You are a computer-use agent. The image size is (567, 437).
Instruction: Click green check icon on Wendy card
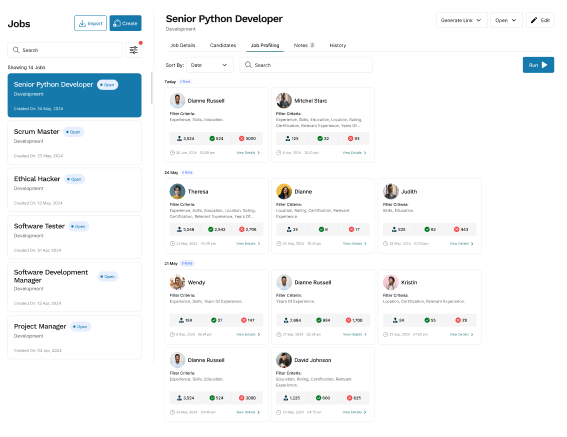[x=213, y=320]
